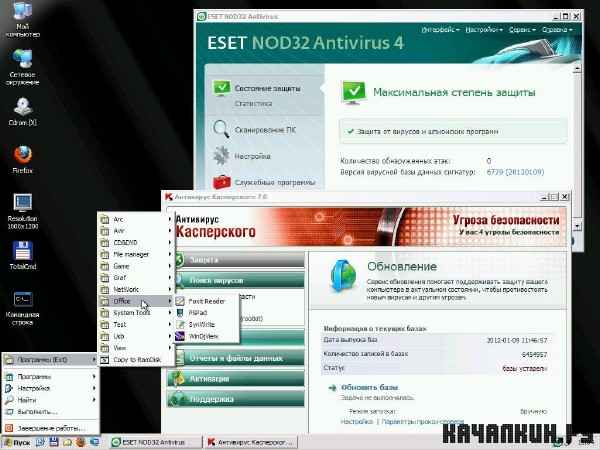This screenshot has width=600, height=450.
Task: Click the Copy to RamDisk item icon
Action: point(104,360)
